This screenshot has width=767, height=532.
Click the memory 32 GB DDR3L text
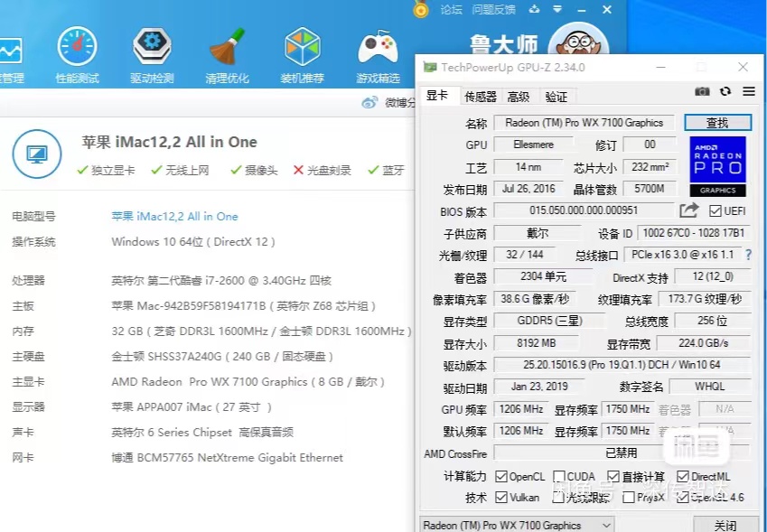coord(262,331)
